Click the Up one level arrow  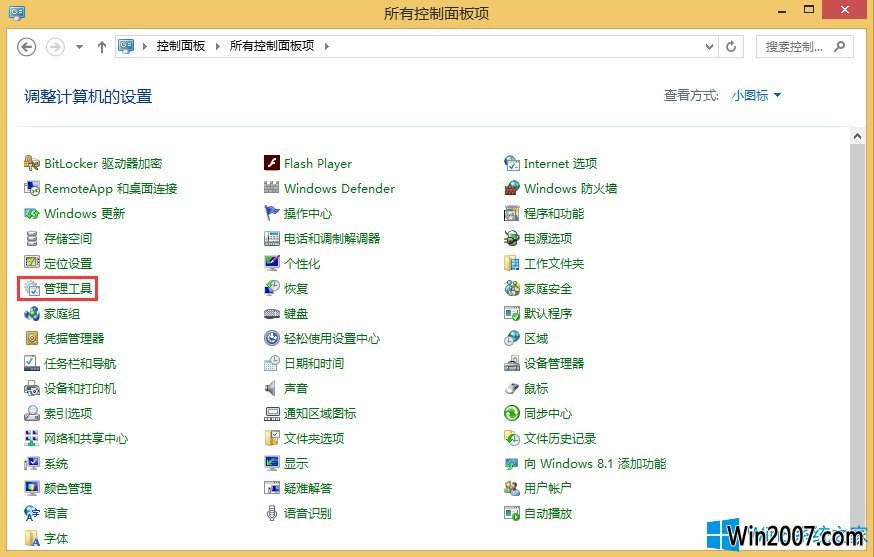pyautogui.click(x=101, y=47)
